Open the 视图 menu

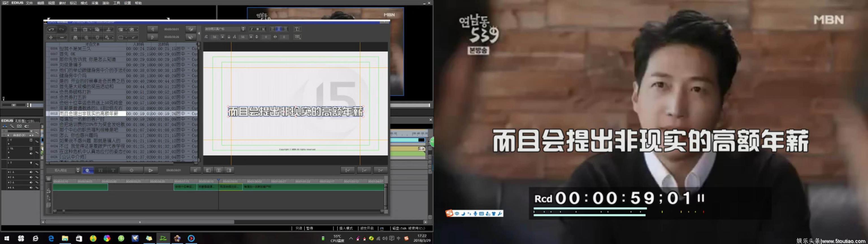(51, 3)
